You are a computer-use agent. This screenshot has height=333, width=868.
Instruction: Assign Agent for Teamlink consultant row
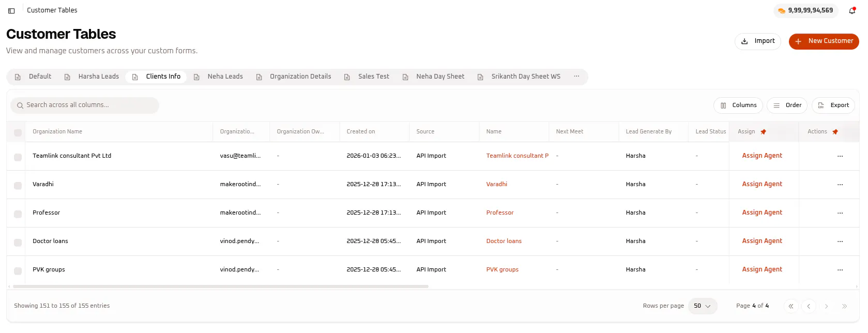point(762,156)
